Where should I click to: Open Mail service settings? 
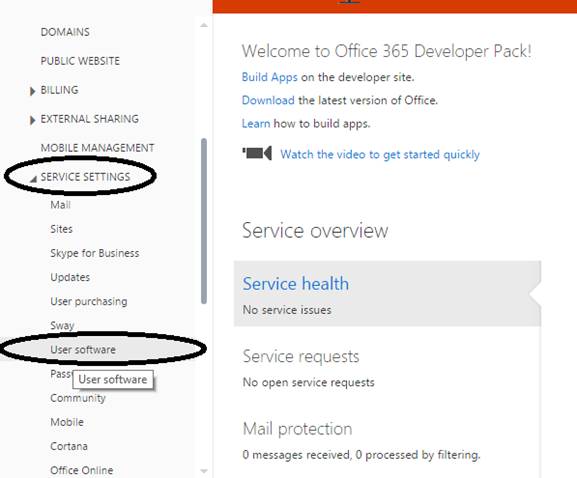pyautogui.click(x=60, y=205)
